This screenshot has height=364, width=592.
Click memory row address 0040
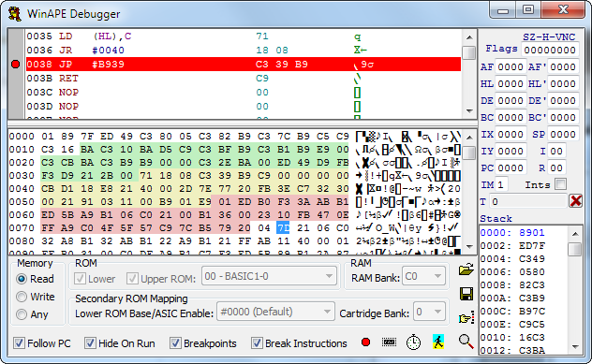(22, 189)
